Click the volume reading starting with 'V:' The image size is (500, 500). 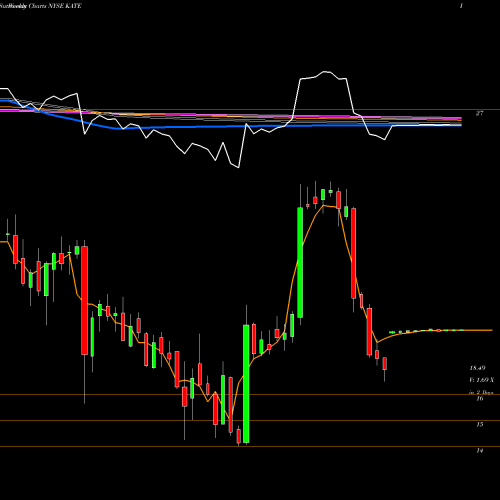(481, 380)
